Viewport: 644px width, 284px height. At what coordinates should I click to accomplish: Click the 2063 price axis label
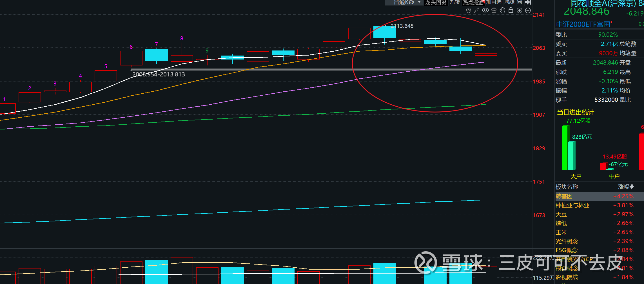[x=539, y=48]
